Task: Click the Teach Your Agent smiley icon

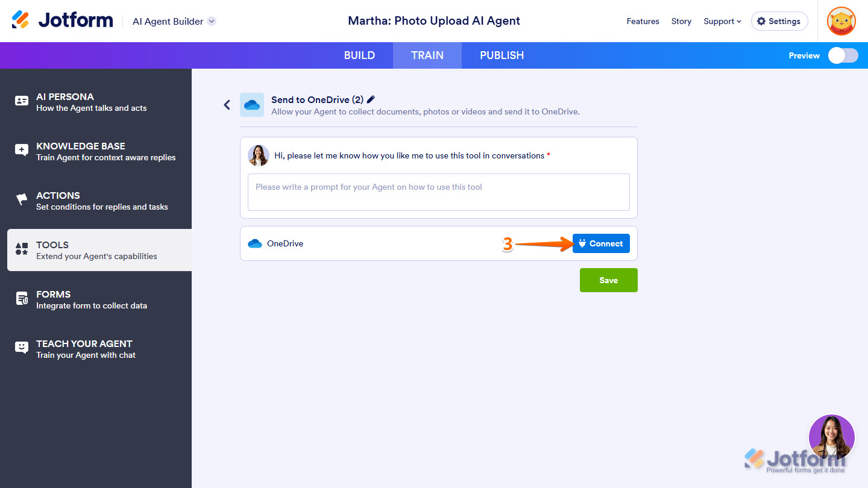Action: point(22,348)
